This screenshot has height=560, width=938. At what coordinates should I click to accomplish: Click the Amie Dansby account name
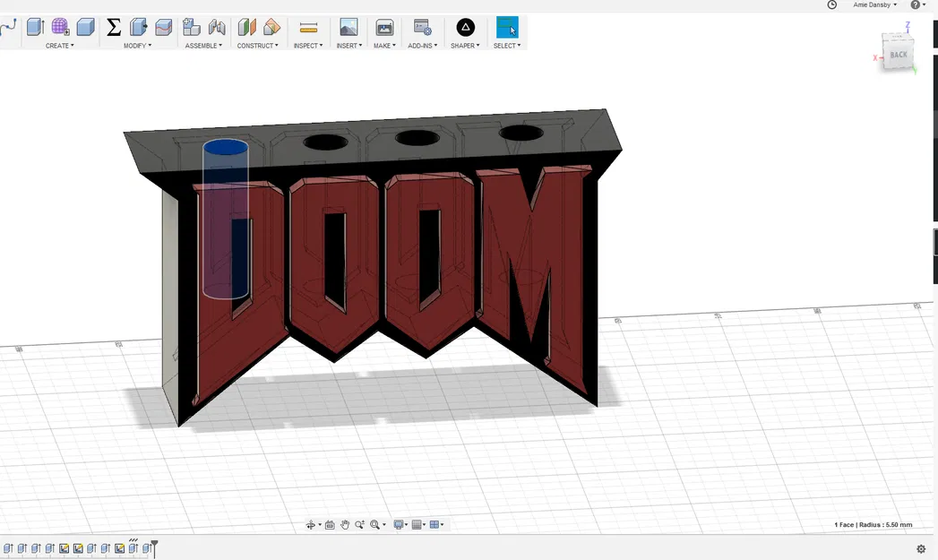point(874,4)
